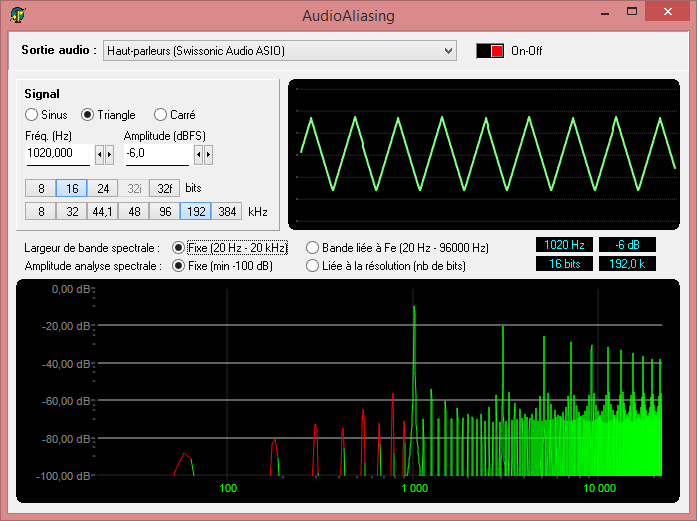The image size is (697, 521).
Task: Set bit depth to 8 bits
Action: (x=41, y=188)
